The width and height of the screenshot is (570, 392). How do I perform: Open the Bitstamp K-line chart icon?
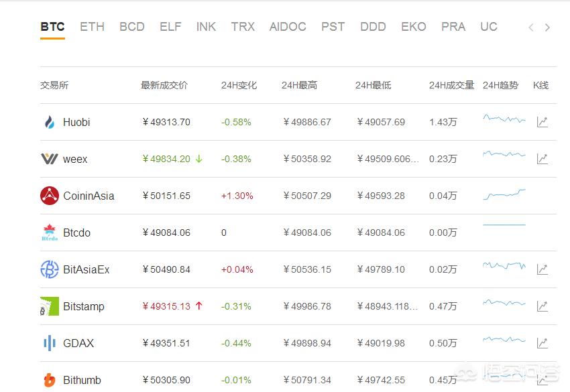tap(542, 306)
